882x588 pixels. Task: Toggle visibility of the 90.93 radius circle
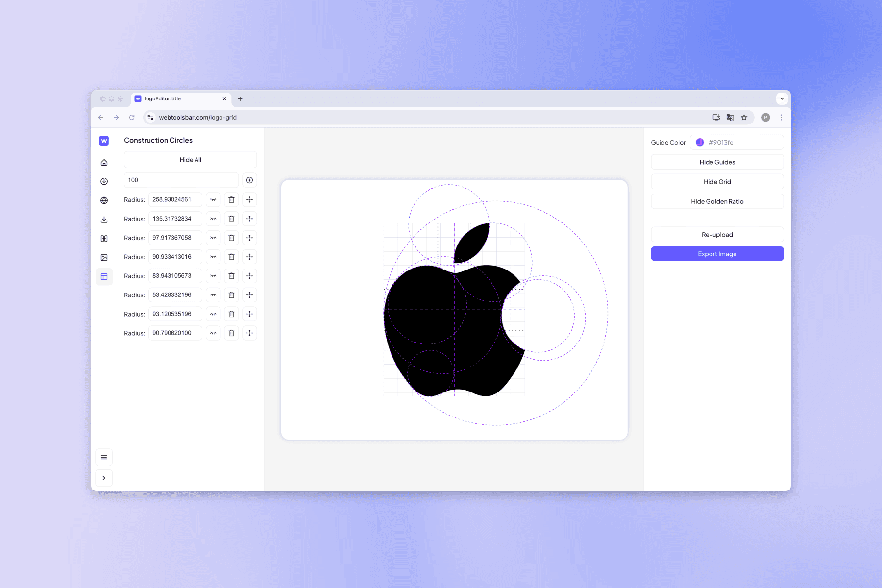tap(213, 257)
